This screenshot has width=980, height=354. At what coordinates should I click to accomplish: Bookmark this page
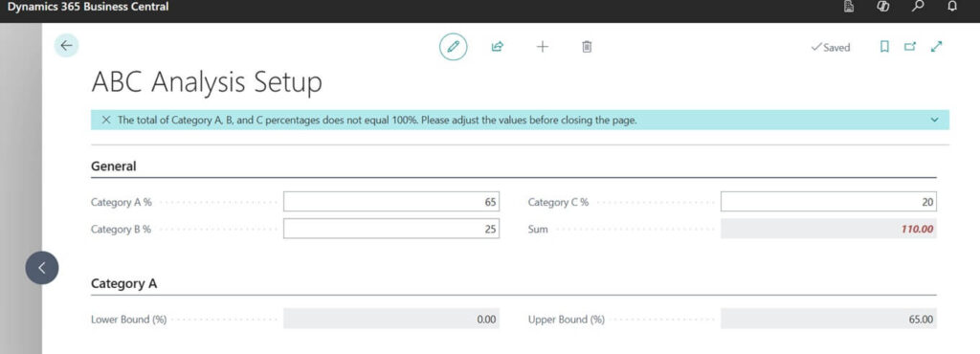click(x=884, y=47)
